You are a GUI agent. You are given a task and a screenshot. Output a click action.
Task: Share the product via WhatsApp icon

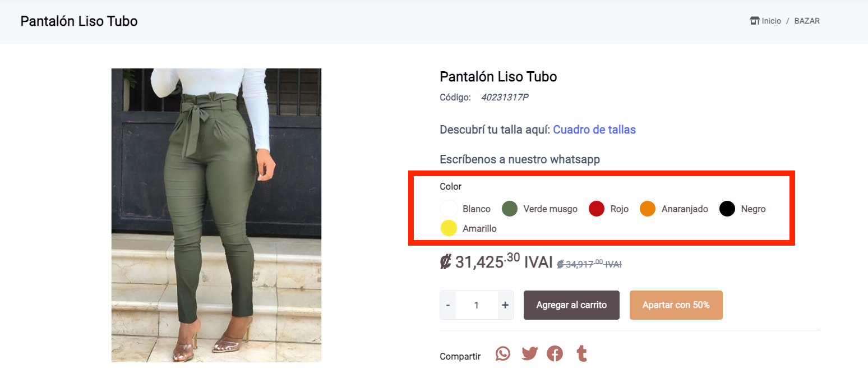point(503,354)
